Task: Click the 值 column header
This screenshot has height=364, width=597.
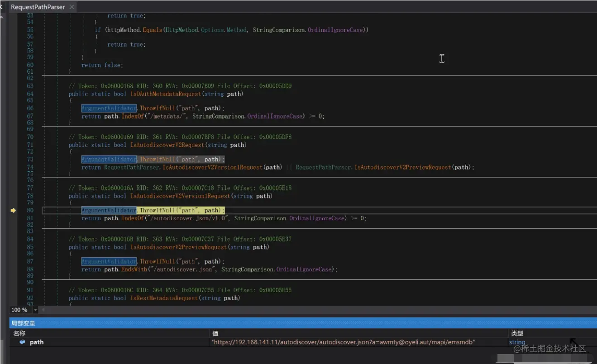Action: pos(215,333)
